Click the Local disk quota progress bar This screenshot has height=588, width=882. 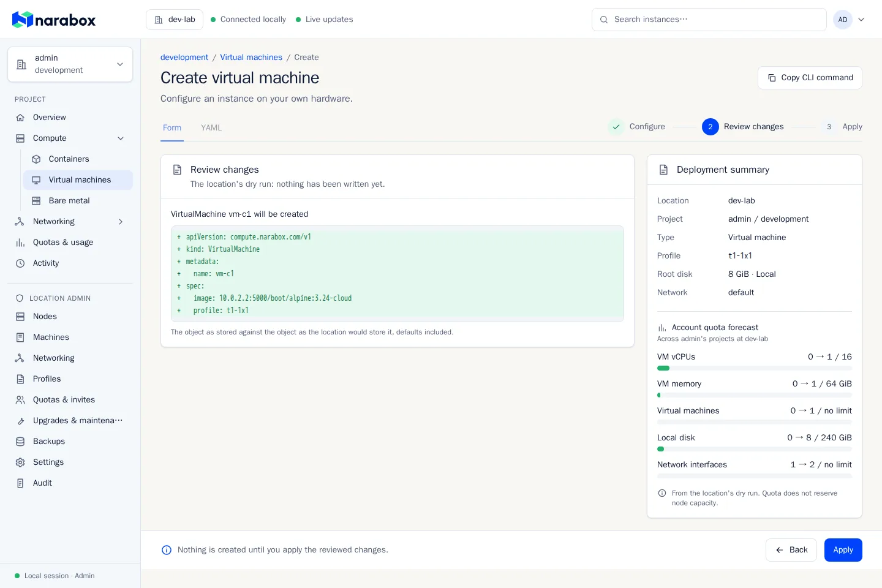[755, 449]
